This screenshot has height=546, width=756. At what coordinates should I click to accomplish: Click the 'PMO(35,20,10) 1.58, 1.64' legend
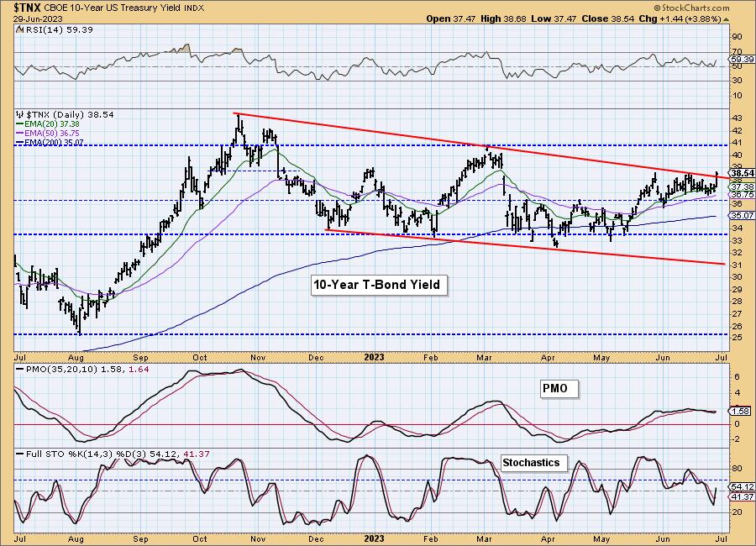[x=87, y=370]
